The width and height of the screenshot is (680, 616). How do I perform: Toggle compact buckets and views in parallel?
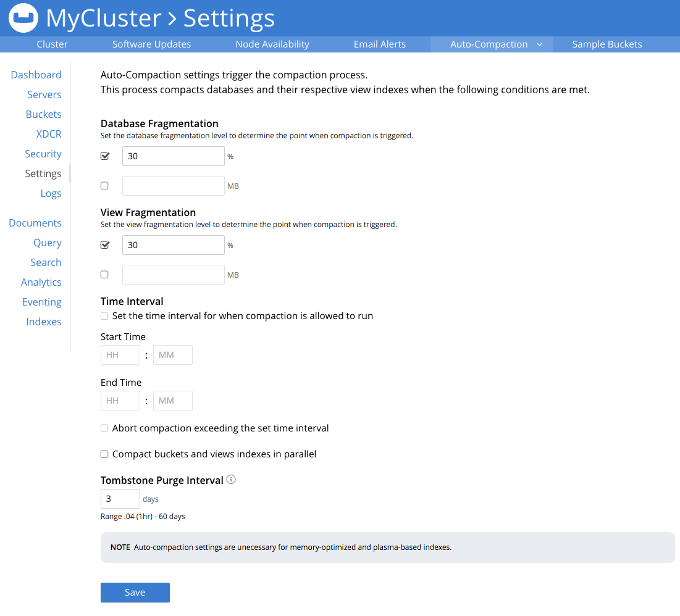(104, 454)
